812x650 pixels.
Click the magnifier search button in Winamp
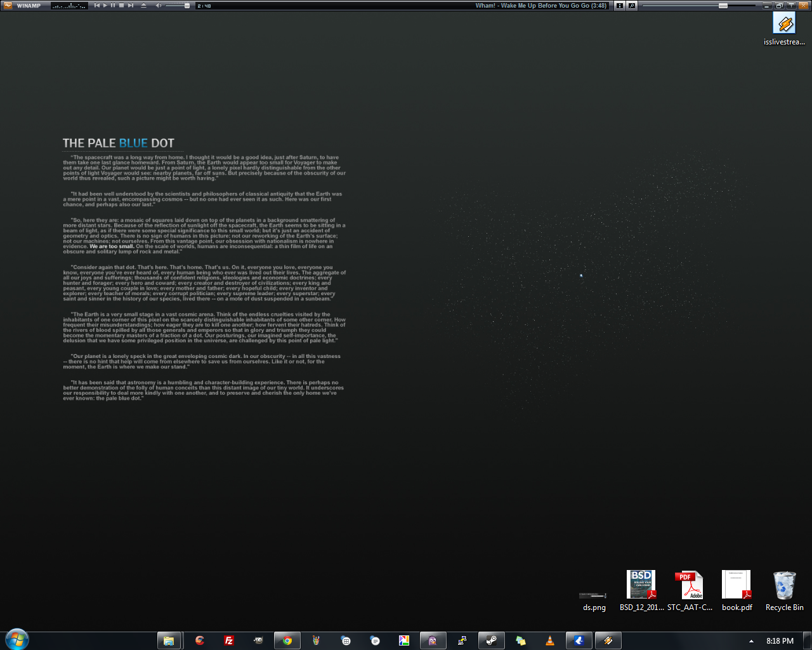click(x=632, y=6)
